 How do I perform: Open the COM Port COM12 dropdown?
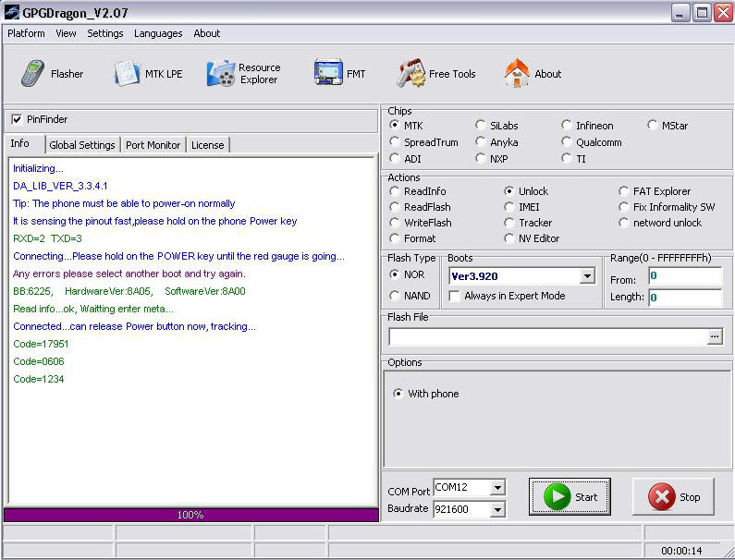[497, 488]
